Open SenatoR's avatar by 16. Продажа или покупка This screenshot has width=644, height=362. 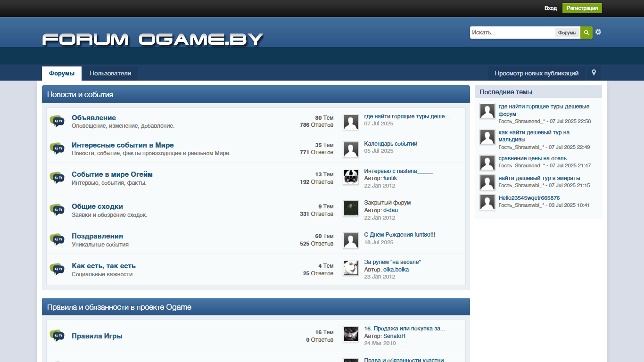click(x=351, y=334)
